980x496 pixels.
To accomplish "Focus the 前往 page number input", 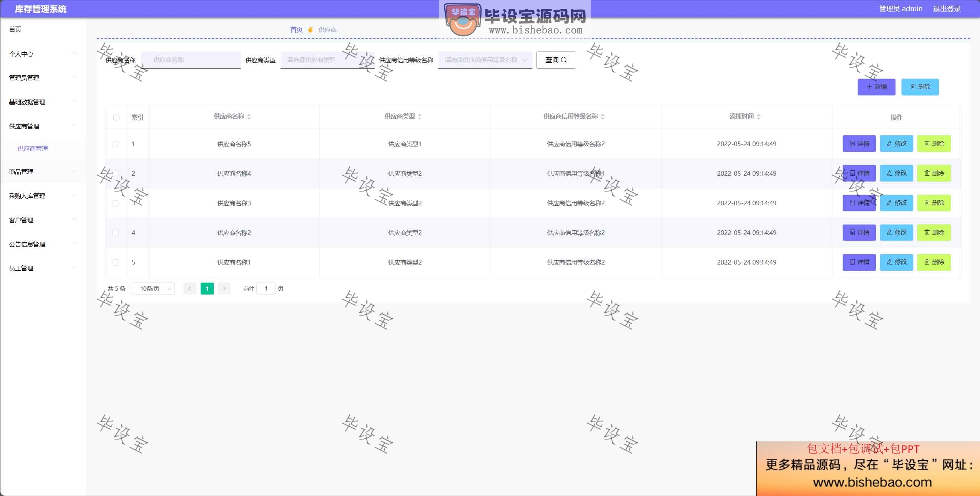I will [266, 288].
